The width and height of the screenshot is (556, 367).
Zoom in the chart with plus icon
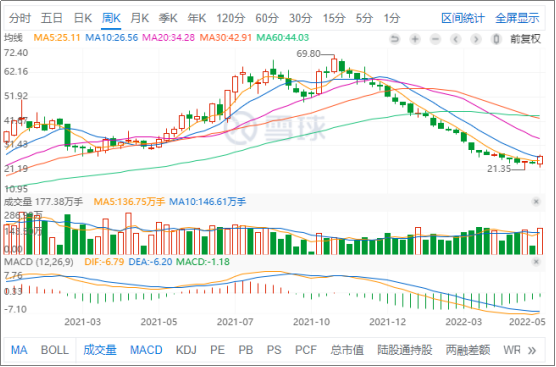click(415, 39)
